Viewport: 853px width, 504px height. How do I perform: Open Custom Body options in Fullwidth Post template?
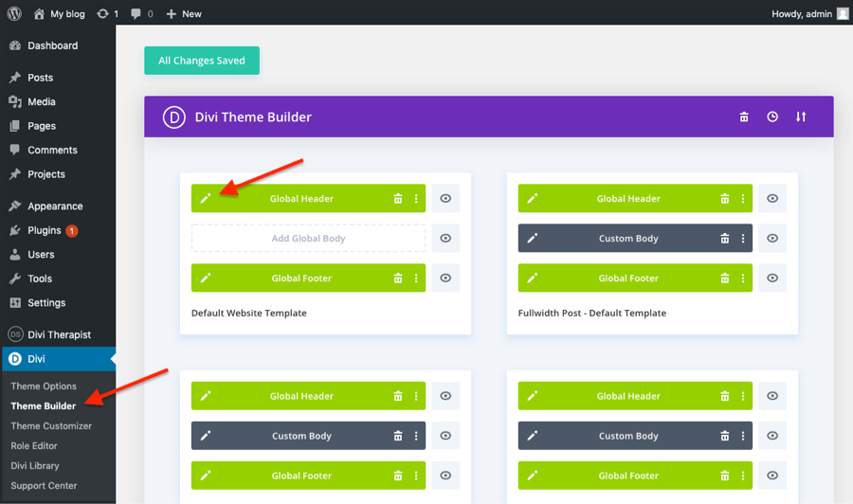[x=743, y=238]
